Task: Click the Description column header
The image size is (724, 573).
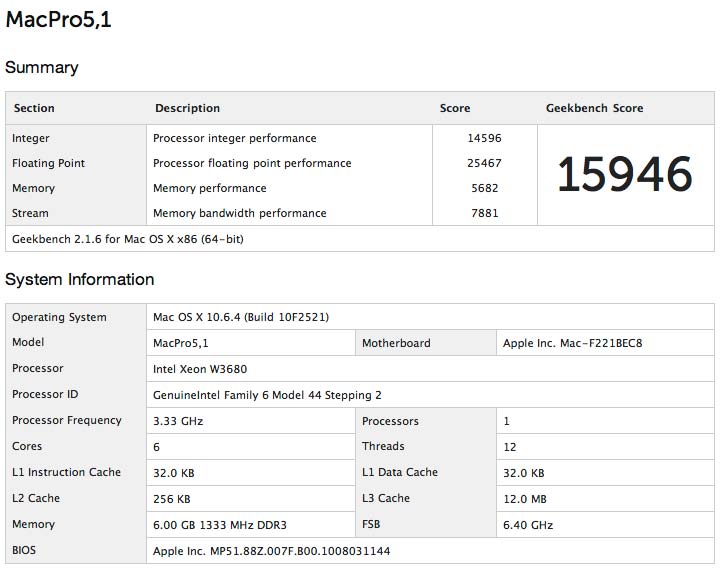Action: click(x=187, y=108)
